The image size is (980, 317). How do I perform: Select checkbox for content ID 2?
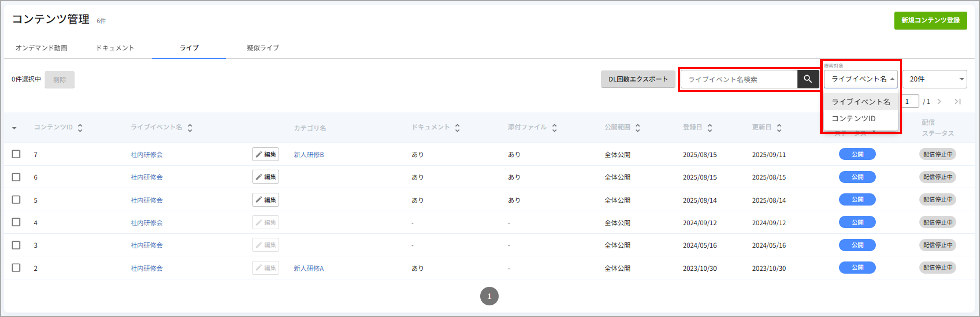point(16,268)
